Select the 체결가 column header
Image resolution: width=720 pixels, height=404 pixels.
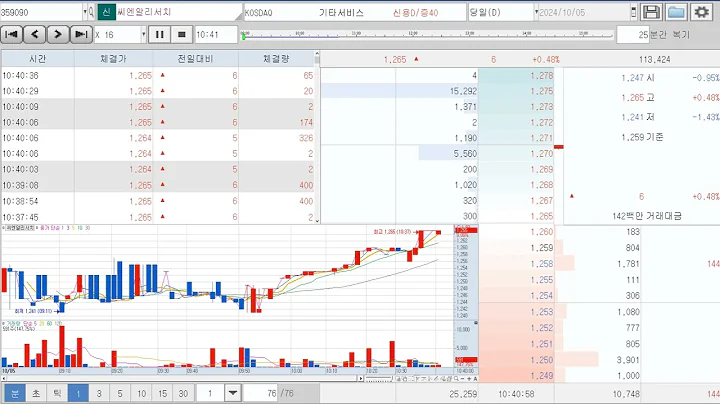113,59
